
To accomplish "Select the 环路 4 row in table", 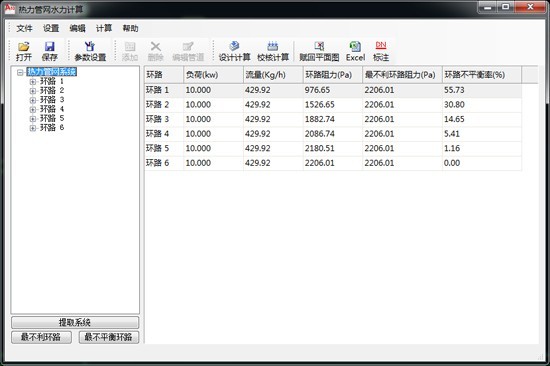I will [x=333, y=134].
